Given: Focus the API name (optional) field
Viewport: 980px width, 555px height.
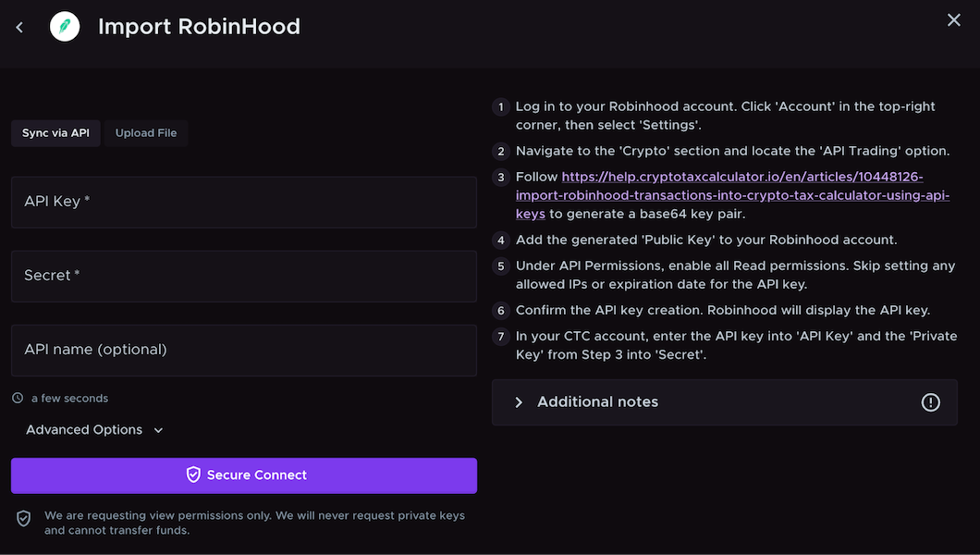Looking at the screenshot, I should click(244, 350).
